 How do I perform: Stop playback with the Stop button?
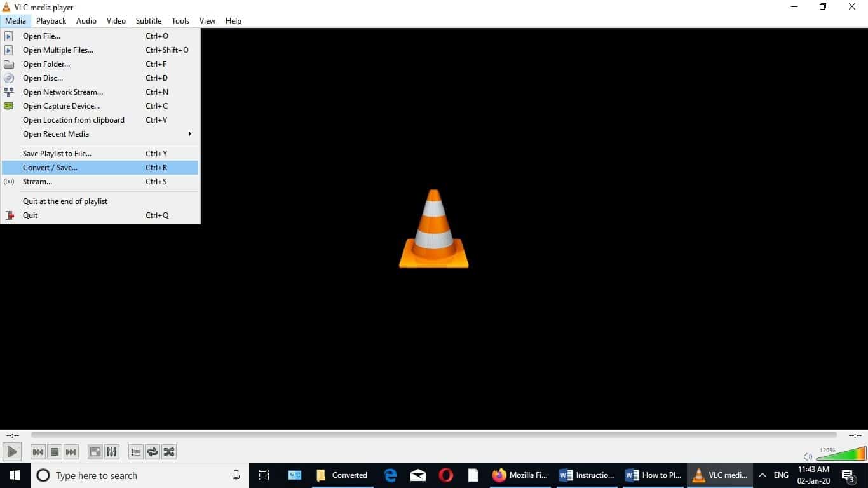(x=55, y=452)
